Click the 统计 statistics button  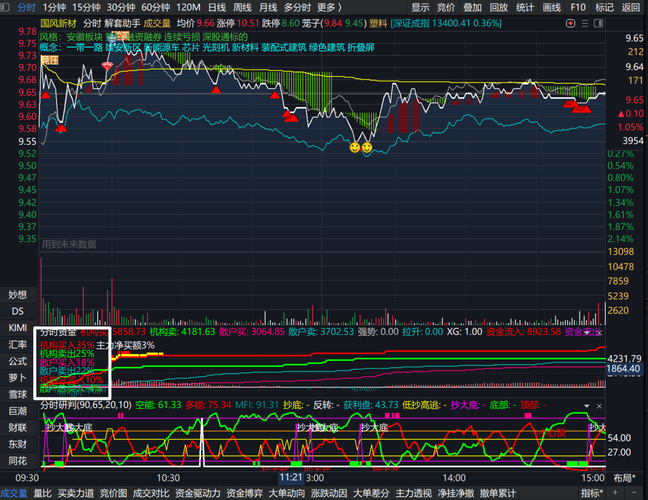[x=525, y=7]
